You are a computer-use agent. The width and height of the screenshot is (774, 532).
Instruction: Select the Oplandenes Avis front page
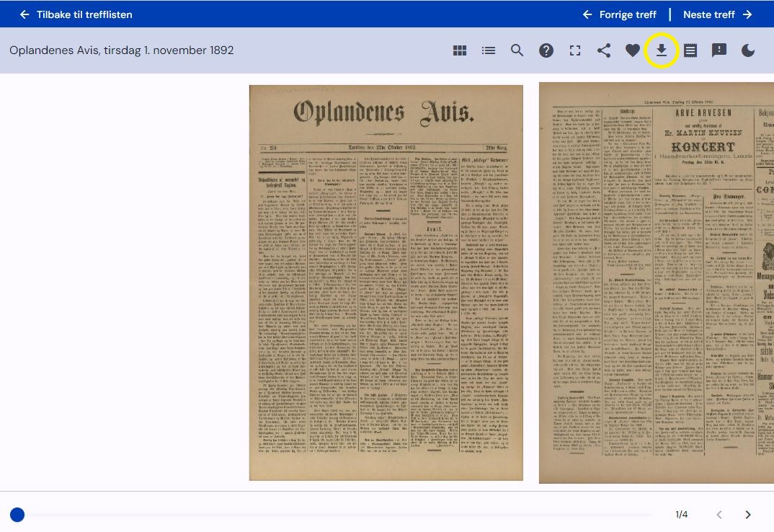[386, 283]
